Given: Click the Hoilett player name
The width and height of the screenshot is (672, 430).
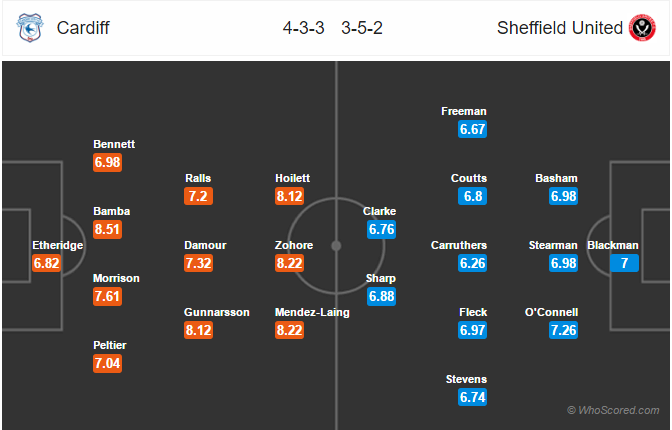Looking at the screenshot, I should [x=292, y=178].
